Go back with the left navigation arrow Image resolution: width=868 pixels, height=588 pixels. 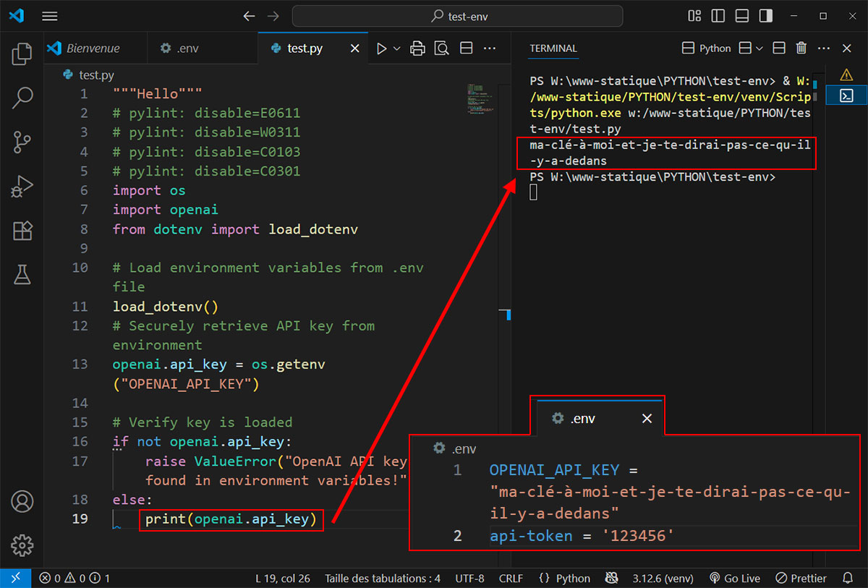pos(249,16)
